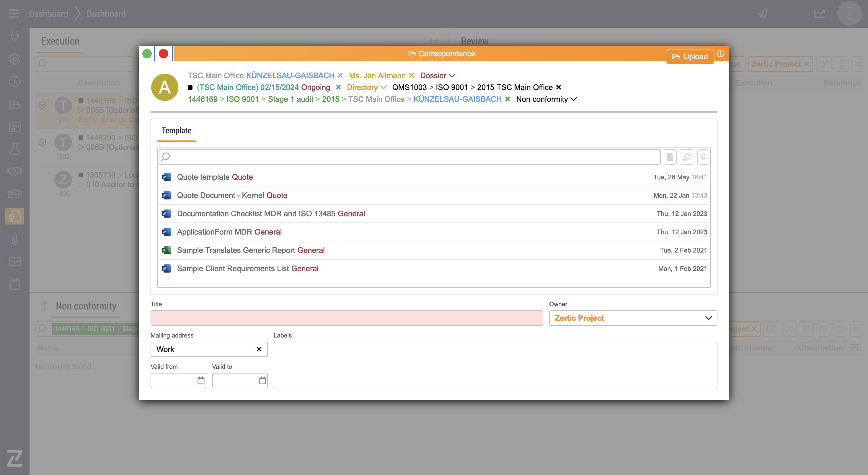Click the expand/collapse arrows icon in template toolbar
Screen dimensions: 868x475
coord(703,157)
